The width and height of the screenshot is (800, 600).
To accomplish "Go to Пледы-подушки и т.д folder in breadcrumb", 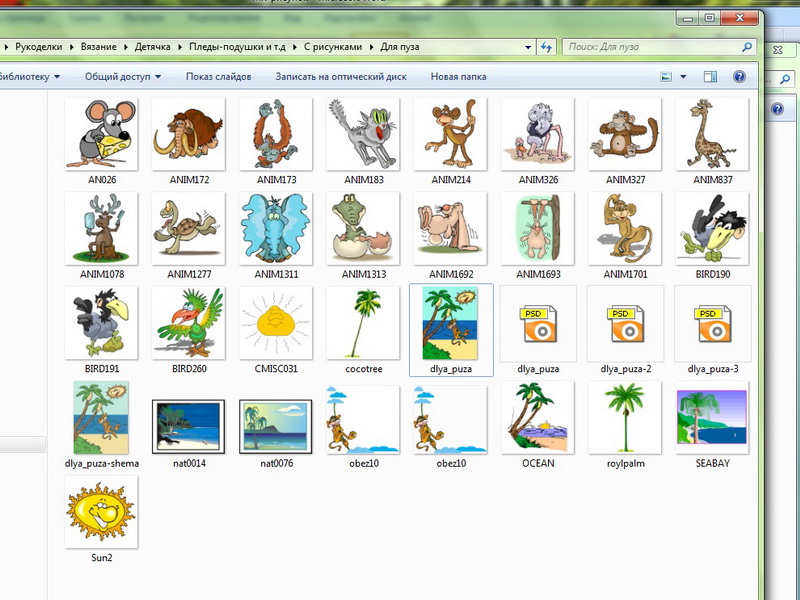I will point(237,47).
